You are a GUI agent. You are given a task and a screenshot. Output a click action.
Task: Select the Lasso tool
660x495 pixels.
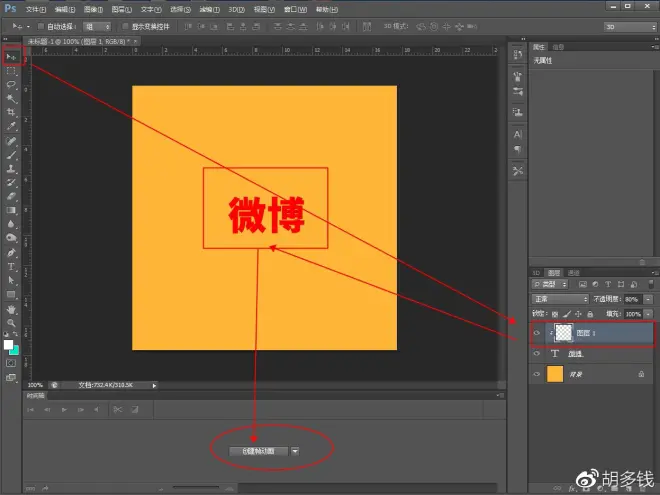(11, 85)
